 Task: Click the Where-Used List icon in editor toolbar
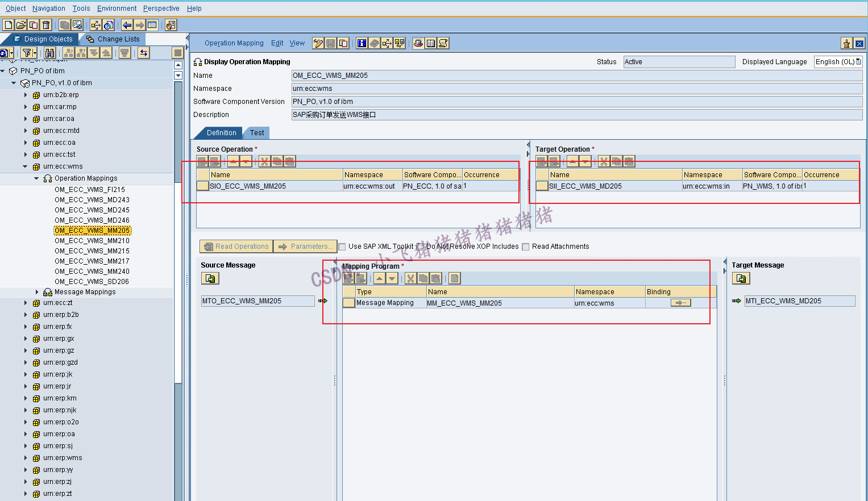(387, 43)
